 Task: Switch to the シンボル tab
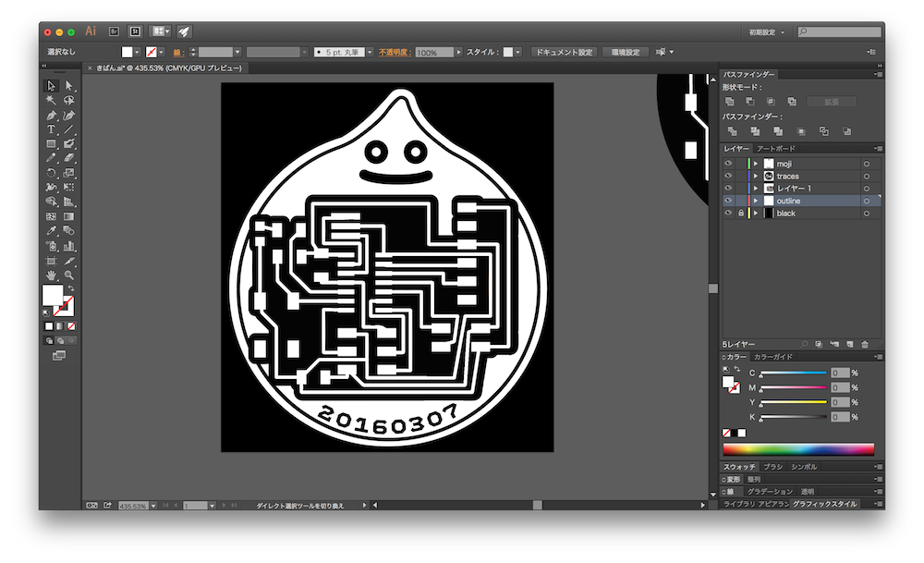(x=804, y=467)
